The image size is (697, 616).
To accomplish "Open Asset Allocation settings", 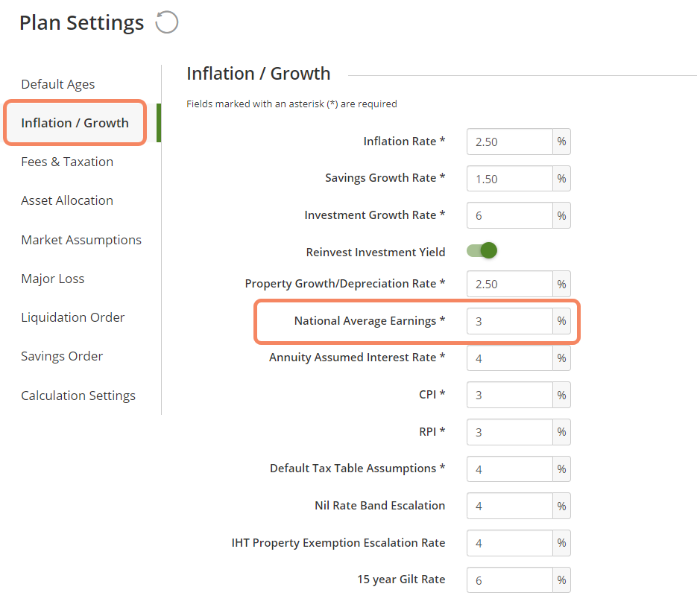I will coord(67,200).
